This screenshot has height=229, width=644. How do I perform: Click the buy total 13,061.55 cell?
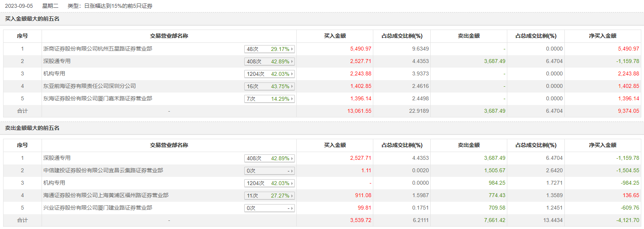pyautogui.click(x=359, y=111)
